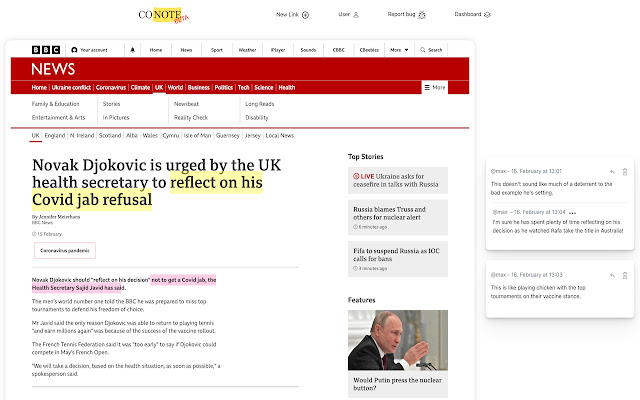
Task: Select the Wales region link
Action: (150, 136)
